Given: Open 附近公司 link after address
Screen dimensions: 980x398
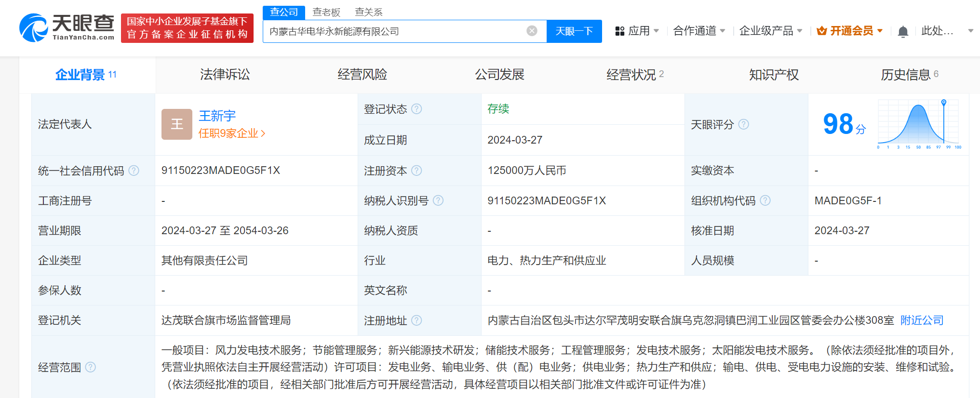Looking at the screenshot, I should pyautogui.click(x=922, y=320).
